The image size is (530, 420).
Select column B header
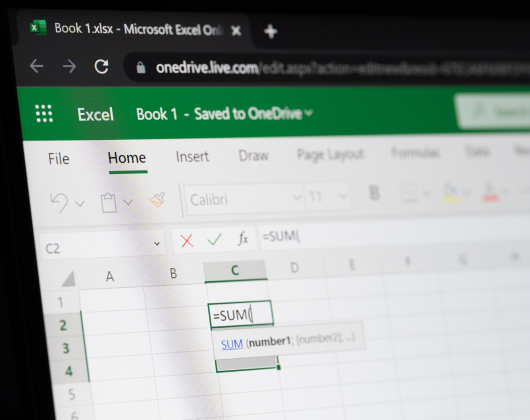pos(173,273)
